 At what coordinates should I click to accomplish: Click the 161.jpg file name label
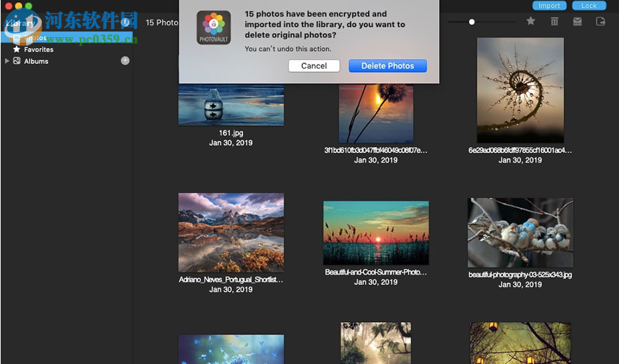coord(231,133)
